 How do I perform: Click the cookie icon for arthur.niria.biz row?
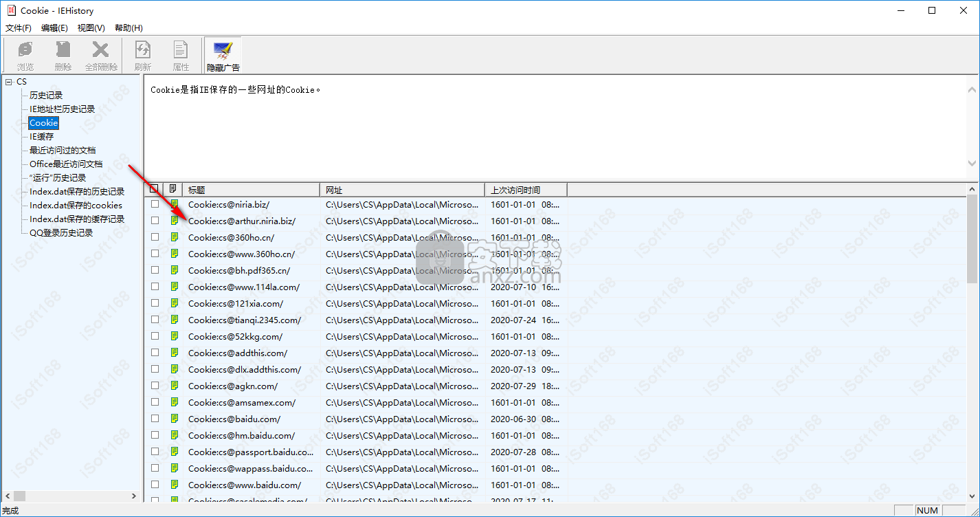coord(175,221)
